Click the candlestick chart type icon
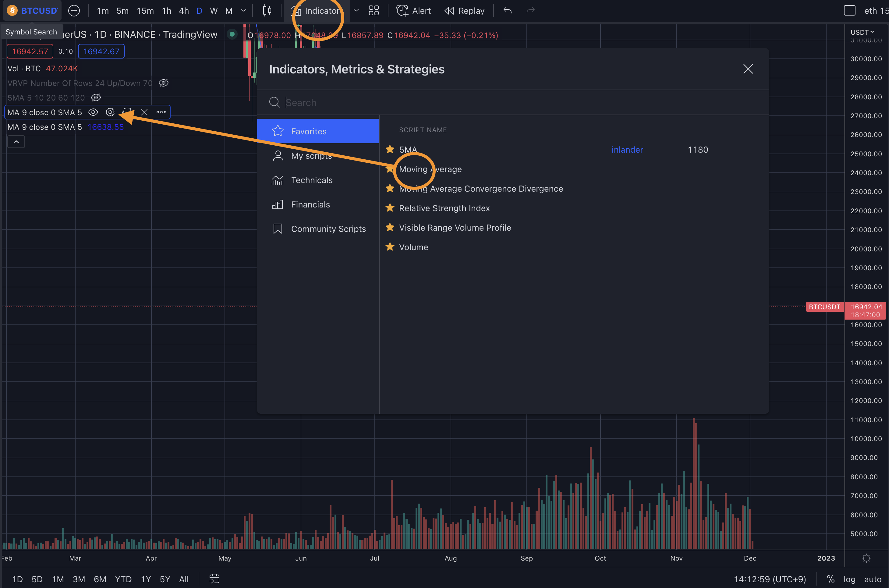Image resolution: width=889 pixels, height=588 pixels. pyautogui.click(x=267, y=10)
